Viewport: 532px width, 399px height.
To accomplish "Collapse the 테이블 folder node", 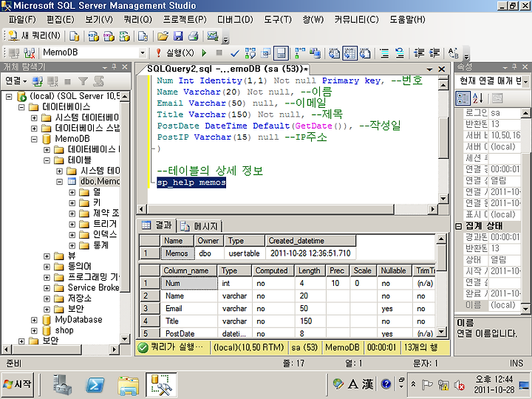I will click(x=47, y=160).
